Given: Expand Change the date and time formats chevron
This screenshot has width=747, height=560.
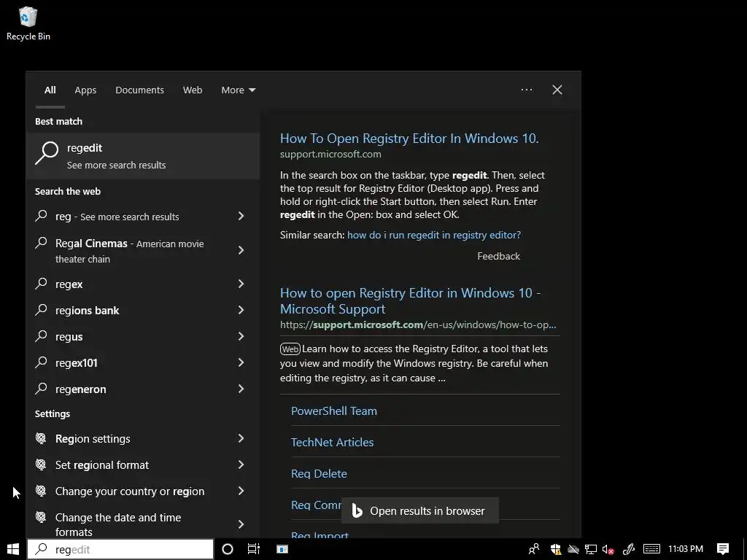Looking at the screenshot, I should tap(241, 524).
